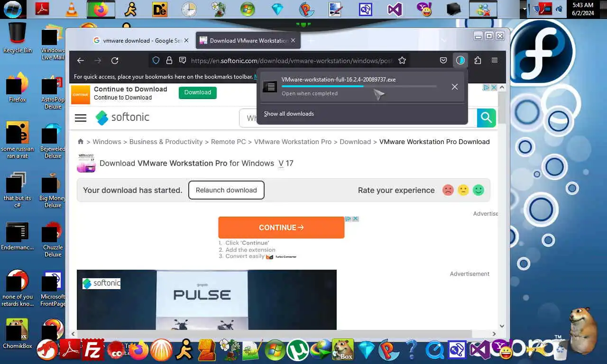Open the Business & Productivity breadcrumb link
607x364 pixels.
[x=166, y=142]
